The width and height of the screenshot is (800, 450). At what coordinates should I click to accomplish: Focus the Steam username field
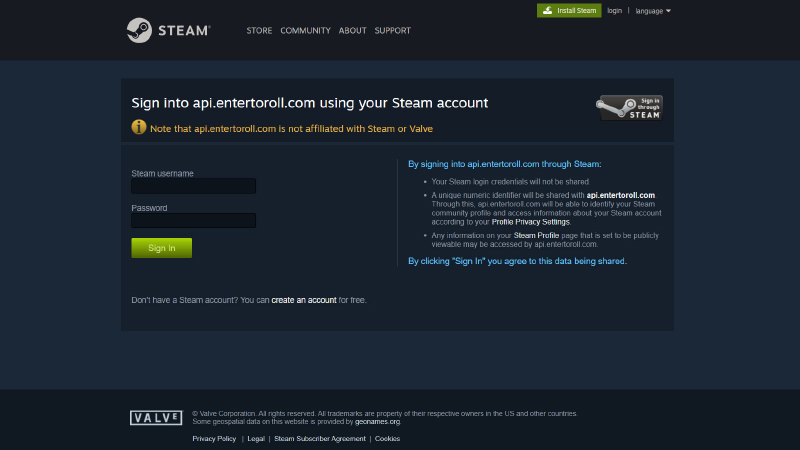coord(193,186)
